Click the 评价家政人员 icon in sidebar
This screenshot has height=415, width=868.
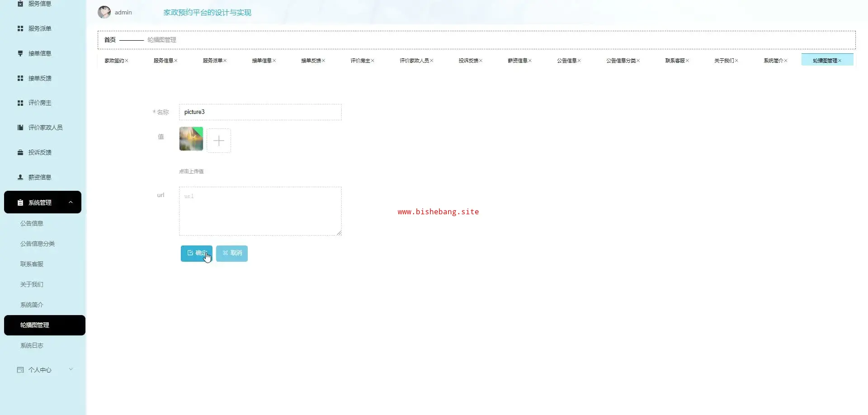(20, 127)
